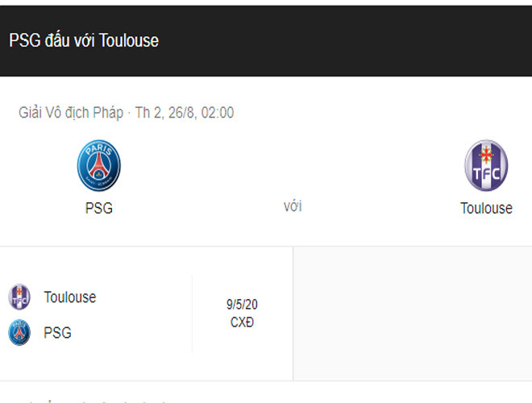Select Toulouse name in the fixture row
Image resolution: width=532 pixels, height=403 pixels.
[70, 297]
